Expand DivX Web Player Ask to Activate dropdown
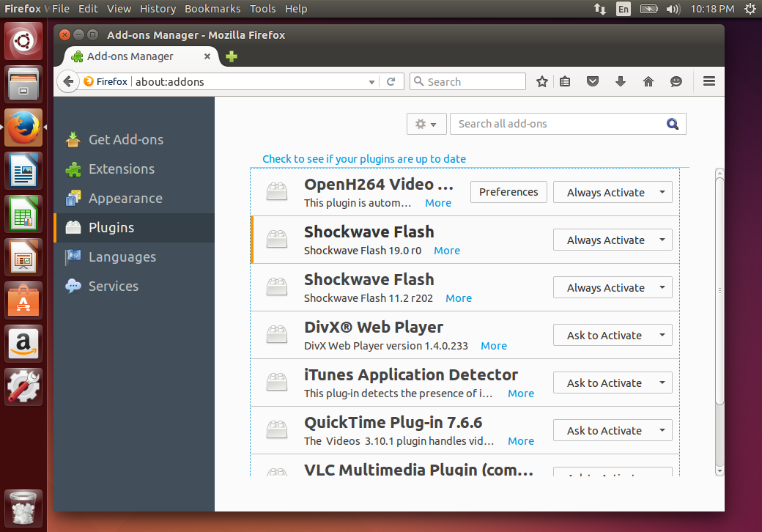Image resolution: width=762 pixels, height=532 pixels. [613, 335]
